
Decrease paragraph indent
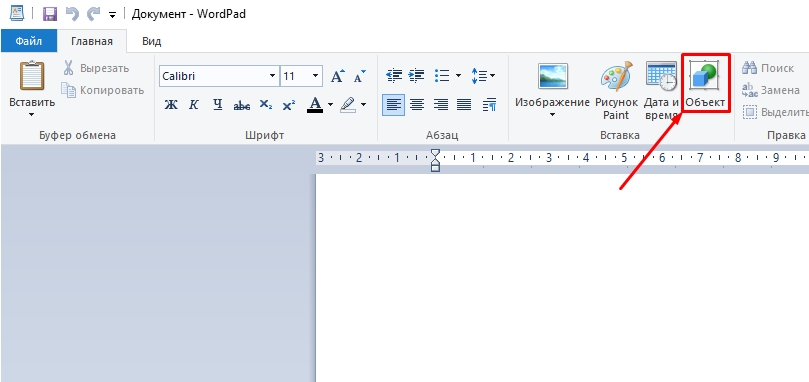coord(394,76)
